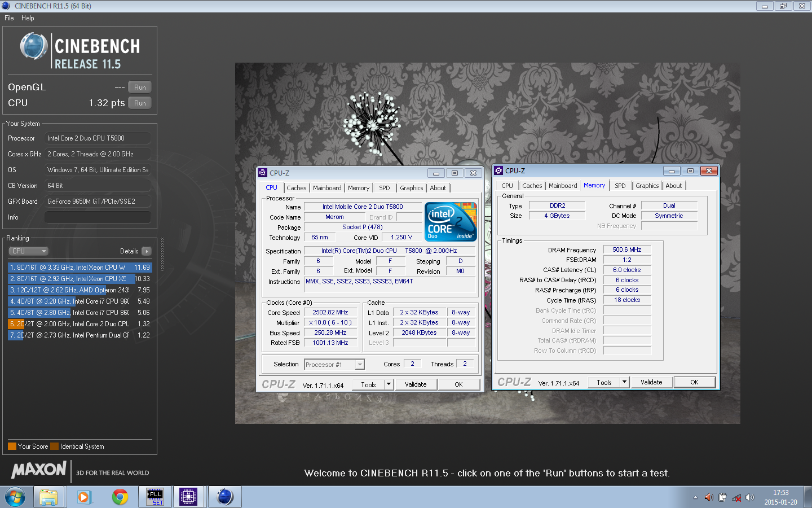This screenshot has width=812, height=508.
Task: Select ranking row 4C/8T 3.20 GHz i7
Action: coord(80,301)
